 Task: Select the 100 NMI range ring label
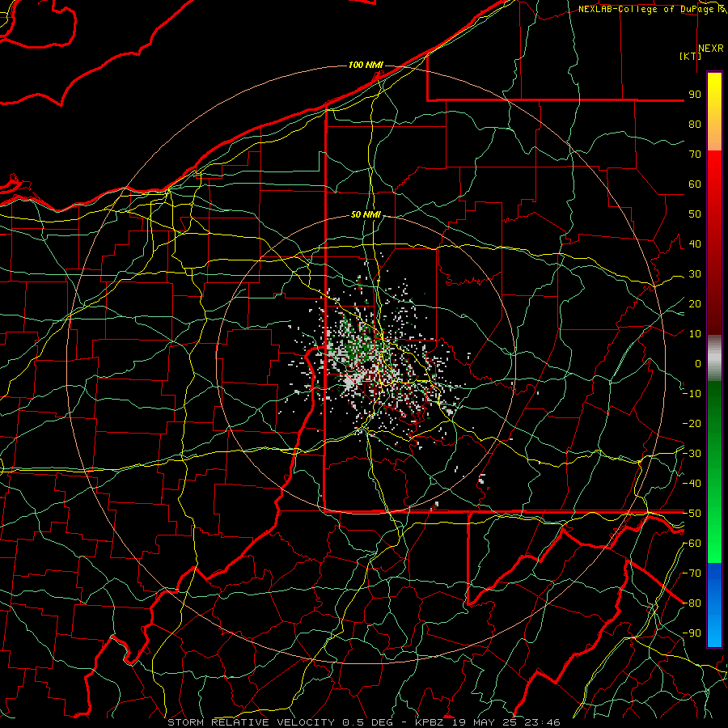click(366, 65)
